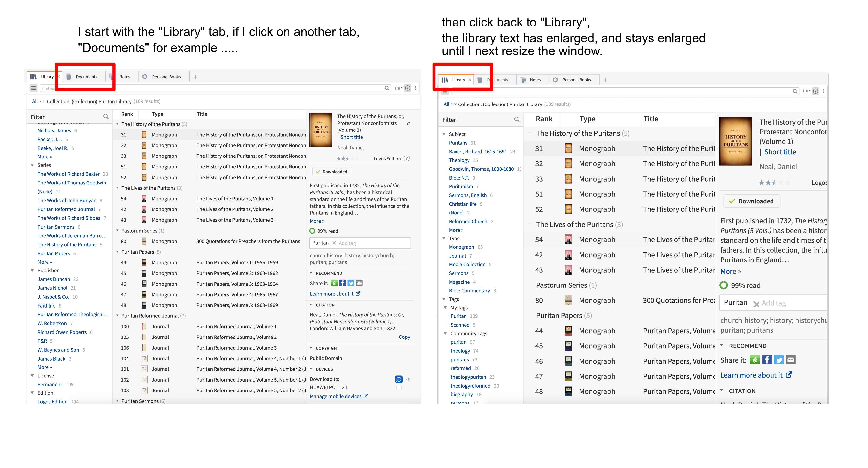The image size is (868, 468).
Task: Open the info panel icon
Action: [x=408, y=88]
